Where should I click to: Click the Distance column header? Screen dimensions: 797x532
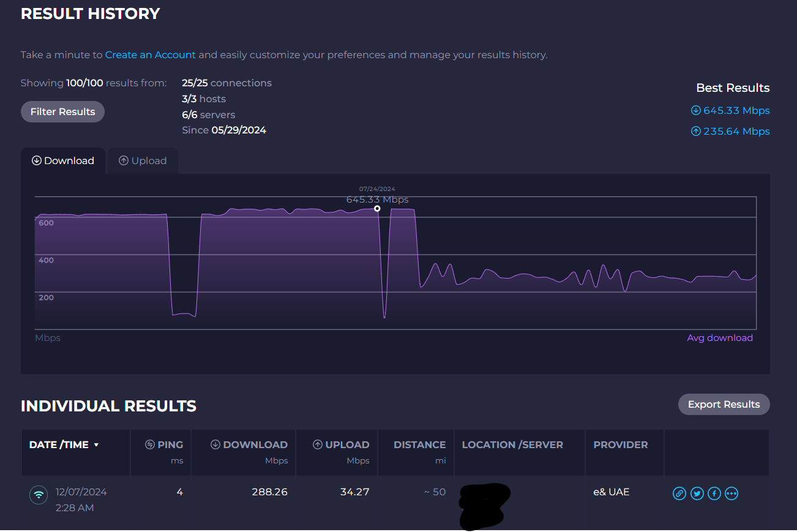pyautogui.click(x=419, y=445)
